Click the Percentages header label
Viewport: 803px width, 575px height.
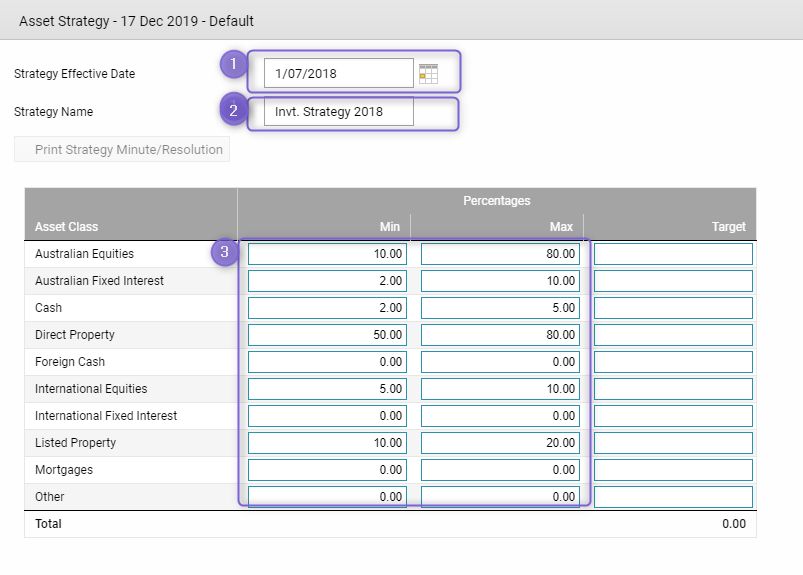click(497, 201)
